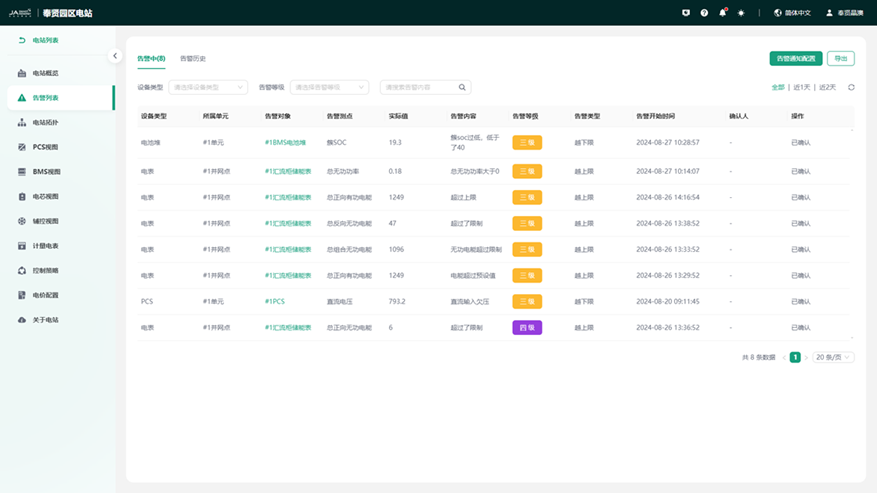Open 电站概览 in the sidebar

click(45, 74)
